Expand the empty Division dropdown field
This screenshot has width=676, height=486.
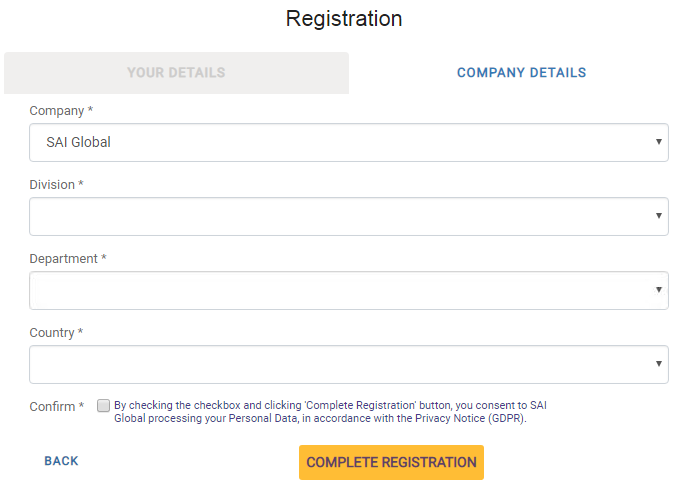tap(340, 216)
